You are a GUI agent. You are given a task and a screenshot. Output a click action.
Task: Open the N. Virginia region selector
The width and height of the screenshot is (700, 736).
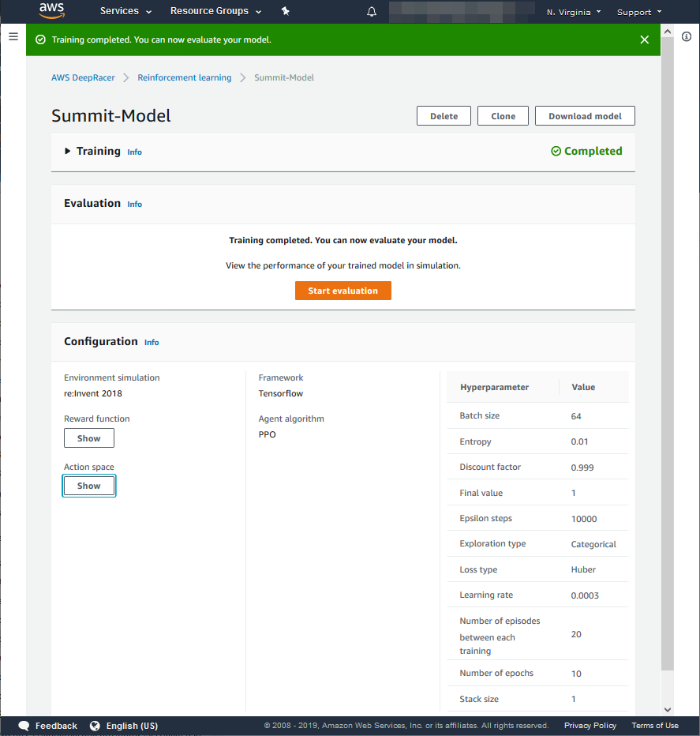point(574,12)
